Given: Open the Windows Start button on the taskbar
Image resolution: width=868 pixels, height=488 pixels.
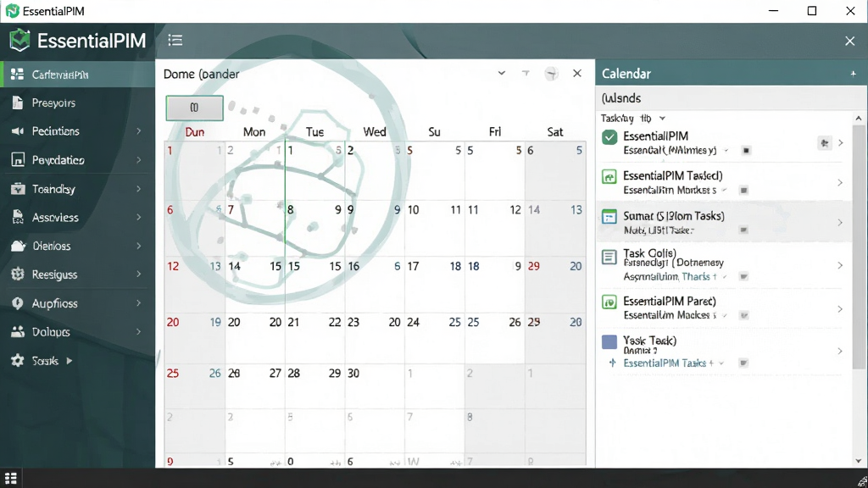Looking at the screenshot, I should coord(10,479).
